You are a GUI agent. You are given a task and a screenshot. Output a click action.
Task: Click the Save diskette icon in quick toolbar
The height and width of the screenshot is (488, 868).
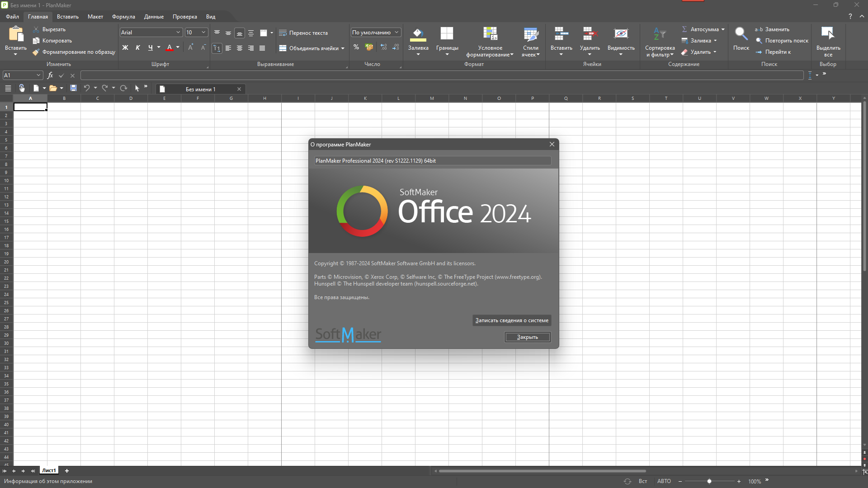(x=73, y=88)
